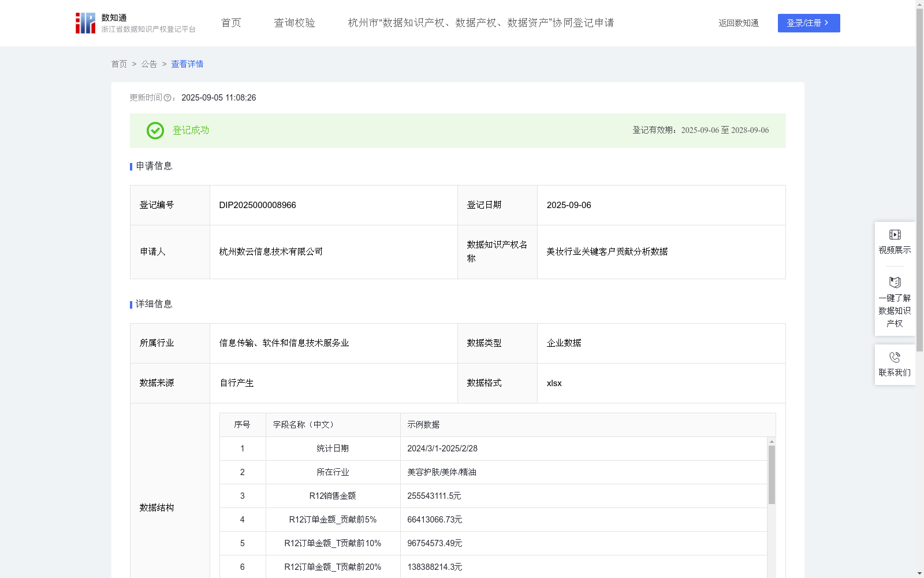Image resolution: width=924 pixels, height=578 pixels.
Task: Click the 联系我们 phone icon
Action: tap(895, 357)
